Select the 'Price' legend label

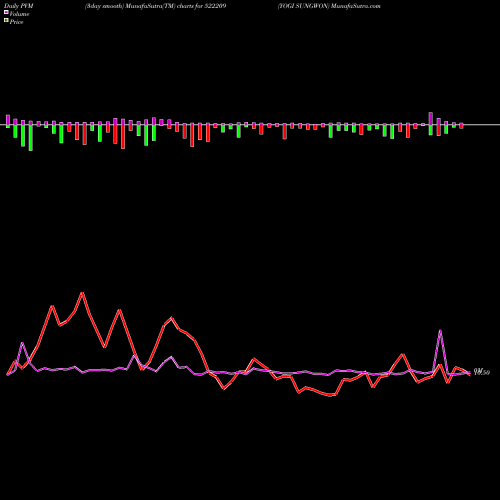coord(16,22)
